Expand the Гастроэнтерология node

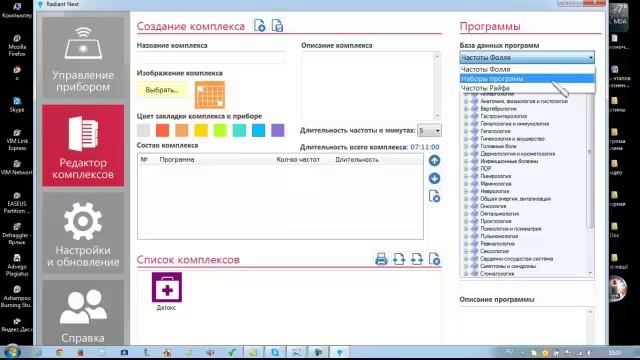466,116
